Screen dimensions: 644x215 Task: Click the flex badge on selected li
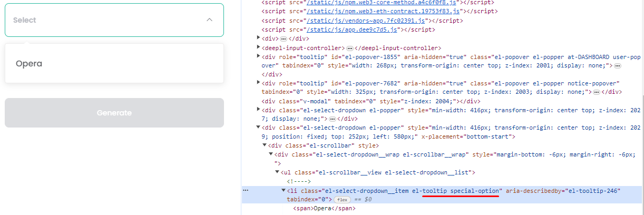(x=342, y=200)
